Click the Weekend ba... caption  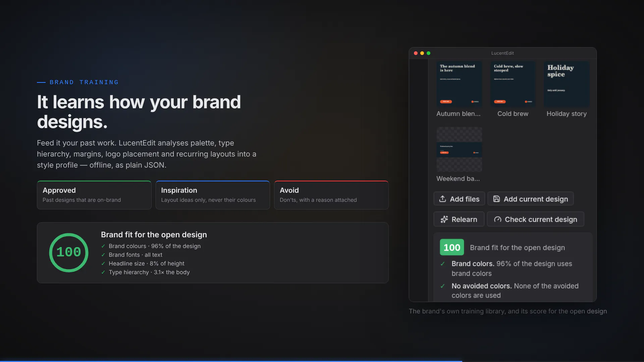(458, 179)
